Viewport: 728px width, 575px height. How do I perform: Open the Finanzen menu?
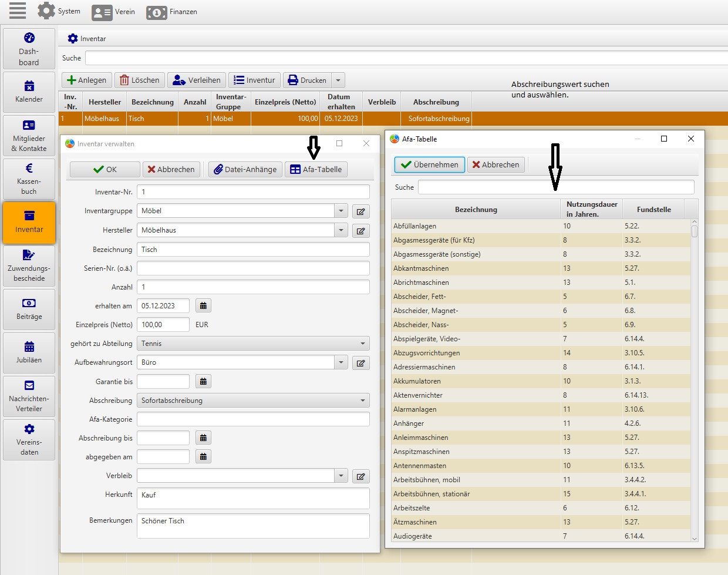[171, 12]
